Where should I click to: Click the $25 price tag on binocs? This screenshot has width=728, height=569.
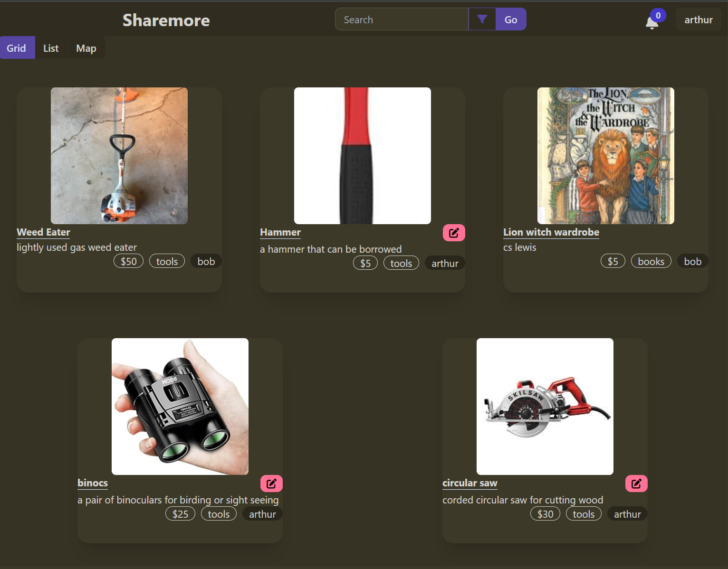coord(180,514)
